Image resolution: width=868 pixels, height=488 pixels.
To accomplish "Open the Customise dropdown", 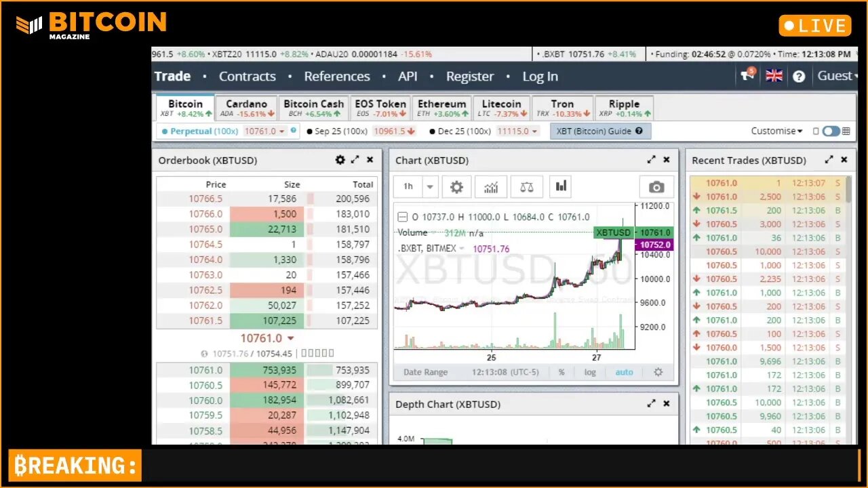I will pos(777,131).
